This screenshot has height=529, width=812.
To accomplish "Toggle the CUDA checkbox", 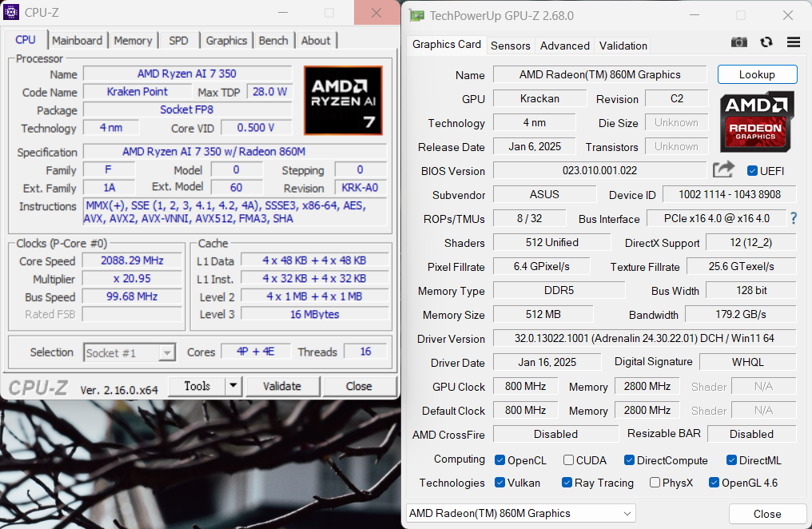I will [x=568, y=460].
